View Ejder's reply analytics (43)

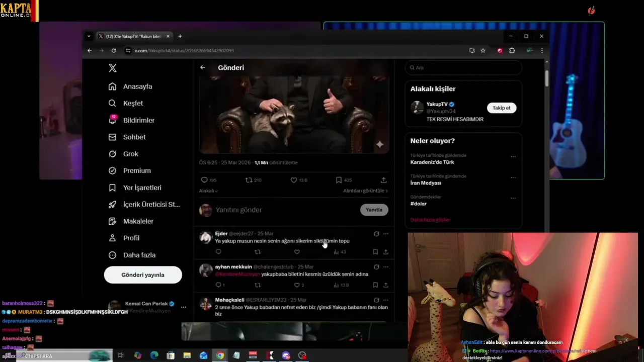click(x=340, y=252)
